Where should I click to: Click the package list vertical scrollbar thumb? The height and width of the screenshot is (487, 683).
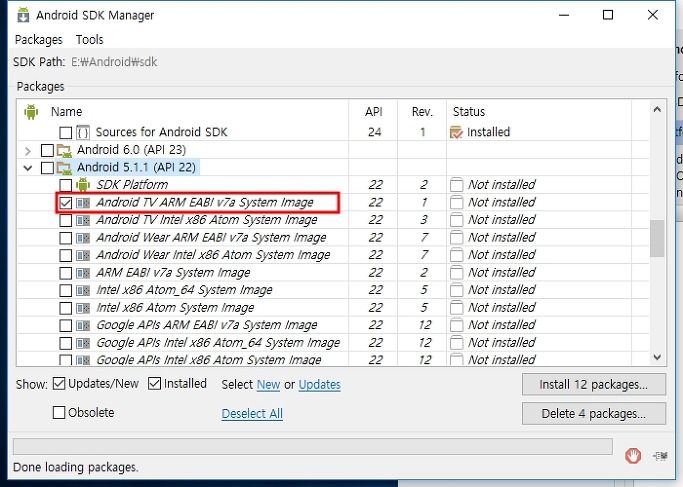[657, 238]
